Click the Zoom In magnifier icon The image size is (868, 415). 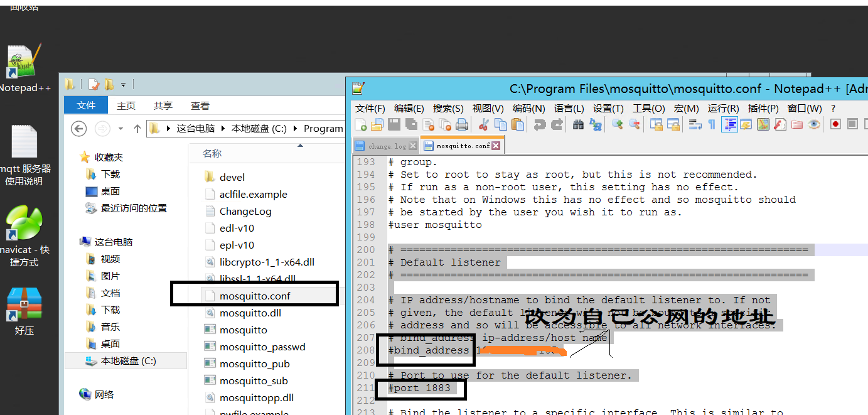point(617,124)
